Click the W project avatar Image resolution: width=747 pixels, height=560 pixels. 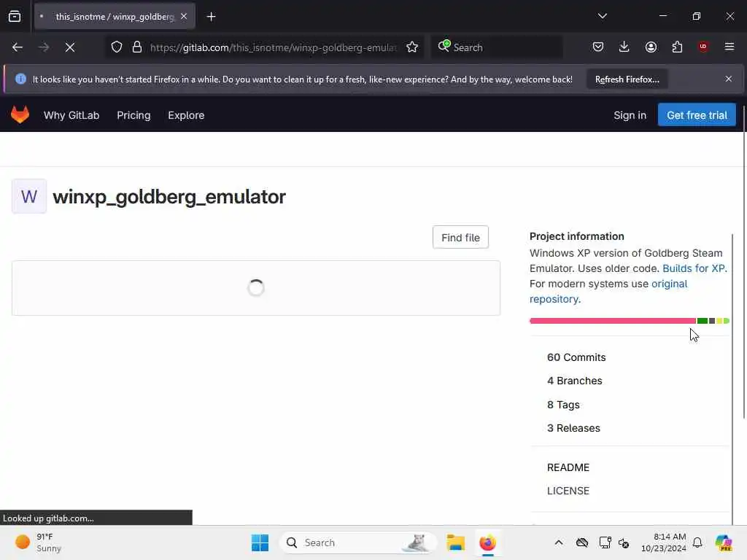tap(29, 196)
